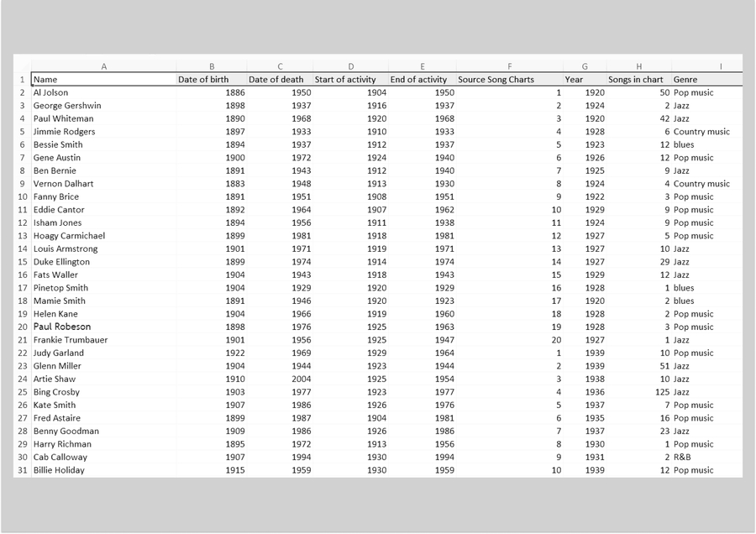
Task: Select column H header
Action: point(639,66)
